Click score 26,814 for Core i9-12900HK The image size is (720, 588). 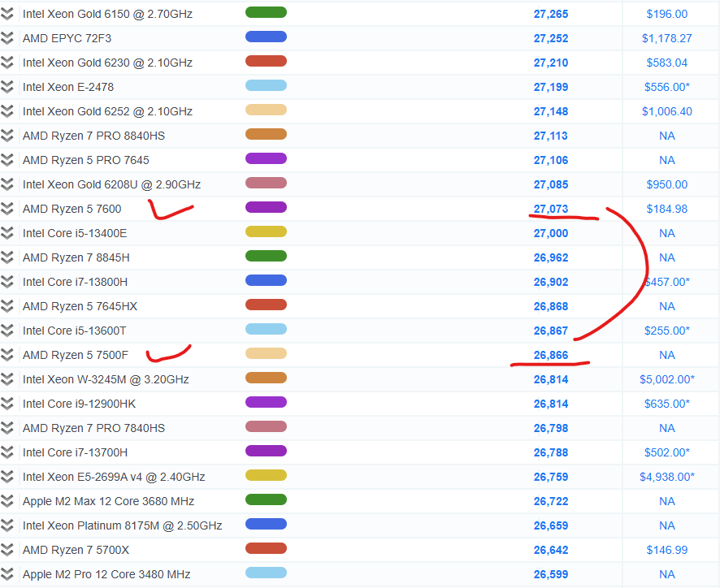coord(550,404)
